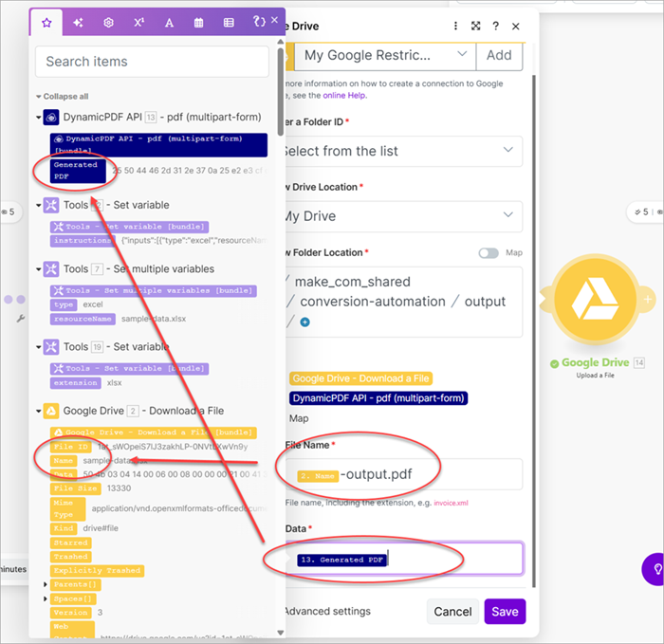Select the math functions X¹ tab
Image resolution: width=664 pixels, height=644 pixels.
pyautogui.click(x=138, y=22)
